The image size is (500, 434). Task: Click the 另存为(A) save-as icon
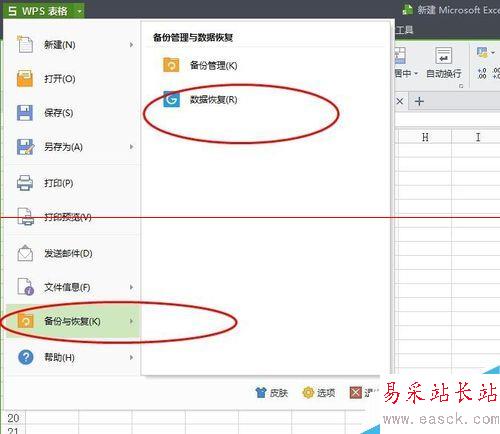click(x=25, y=147)
